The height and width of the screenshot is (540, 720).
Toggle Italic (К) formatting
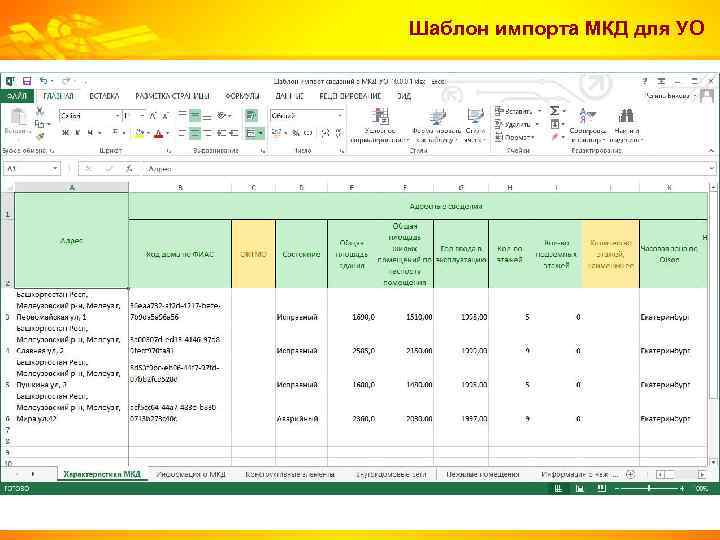pyautogui.click(x=78, y=133)
